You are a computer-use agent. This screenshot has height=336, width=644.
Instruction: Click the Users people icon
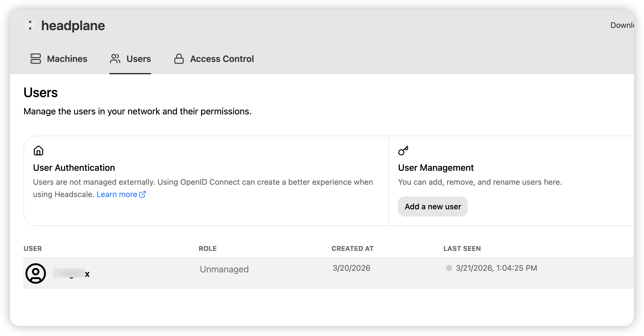click(x=115, y=59)
